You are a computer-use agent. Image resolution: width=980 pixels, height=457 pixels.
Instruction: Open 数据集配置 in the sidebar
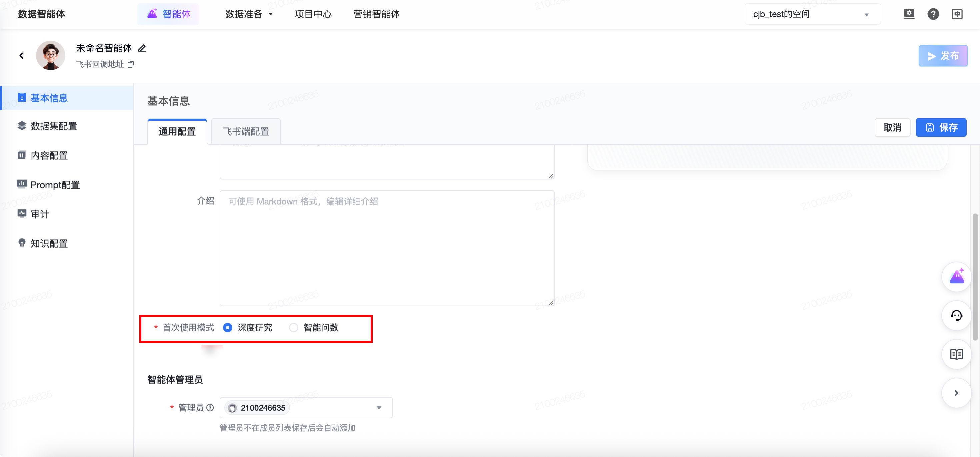54,126
